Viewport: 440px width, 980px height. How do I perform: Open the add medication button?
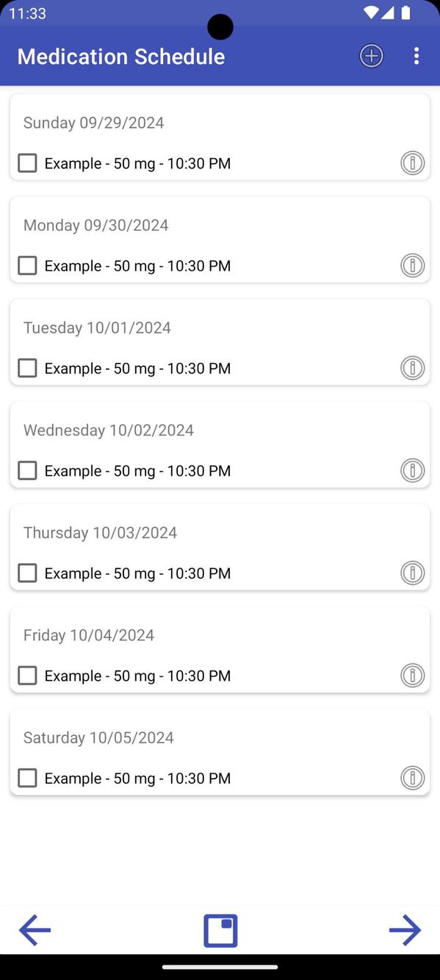[371, 56]
